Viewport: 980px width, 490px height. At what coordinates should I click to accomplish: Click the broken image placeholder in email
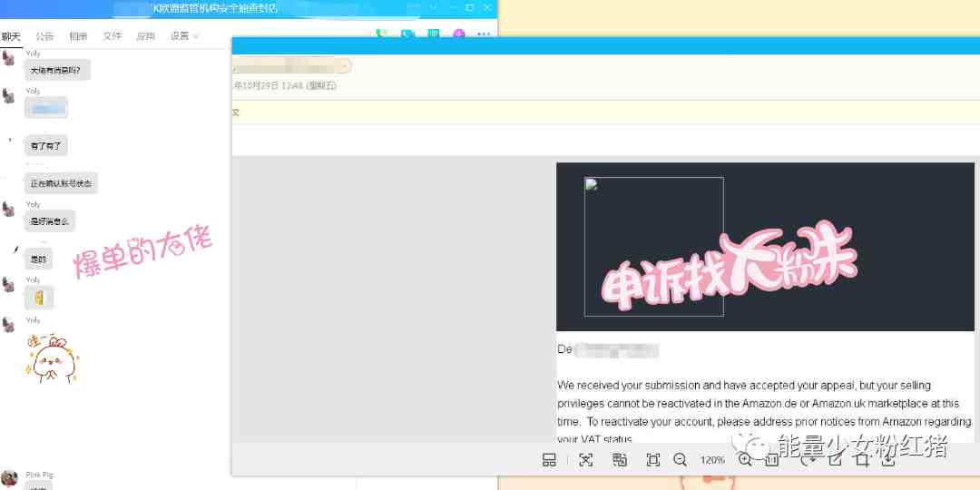coord(653,247)
